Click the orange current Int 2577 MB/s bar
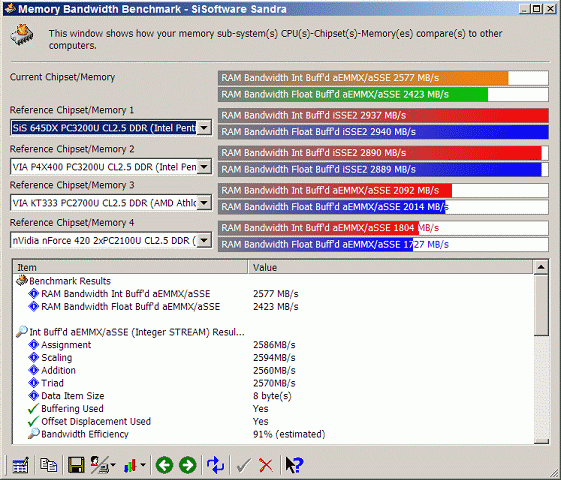The image size is (561, 480). click(x=383, y=78)
